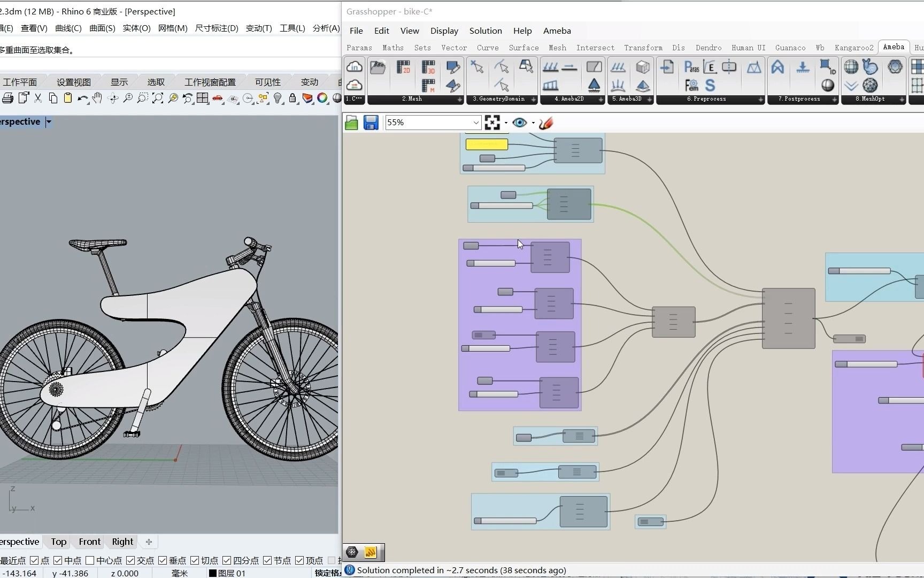Image resolution: width=924 pixels, height=578 pixels.
Task: Click the four-viewport layout icon
Action: click(202, 98)
